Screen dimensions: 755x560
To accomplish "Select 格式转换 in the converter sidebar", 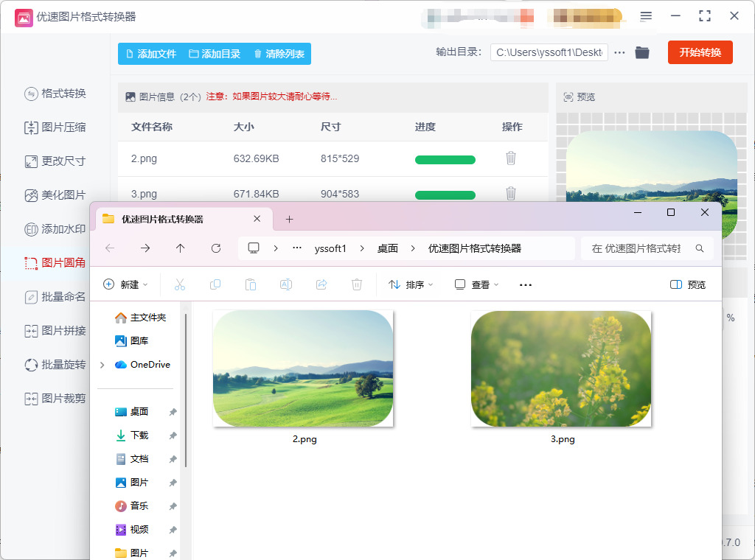I will [55, 94].
